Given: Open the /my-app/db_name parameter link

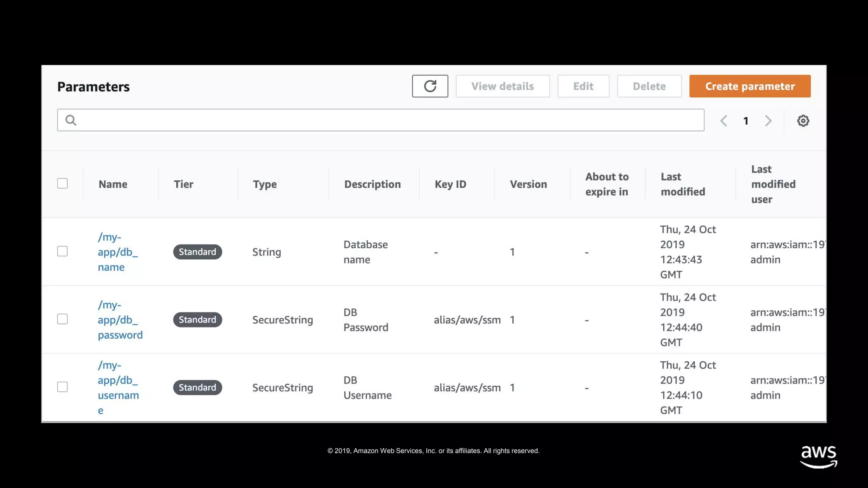Looking at the screenshot, I should (x=117, y=252).
